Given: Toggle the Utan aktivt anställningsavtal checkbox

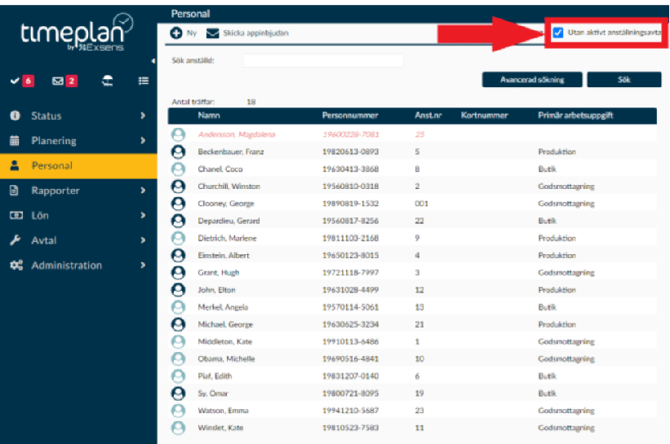Looking at the screenshot, I should [x=558, y=32].
